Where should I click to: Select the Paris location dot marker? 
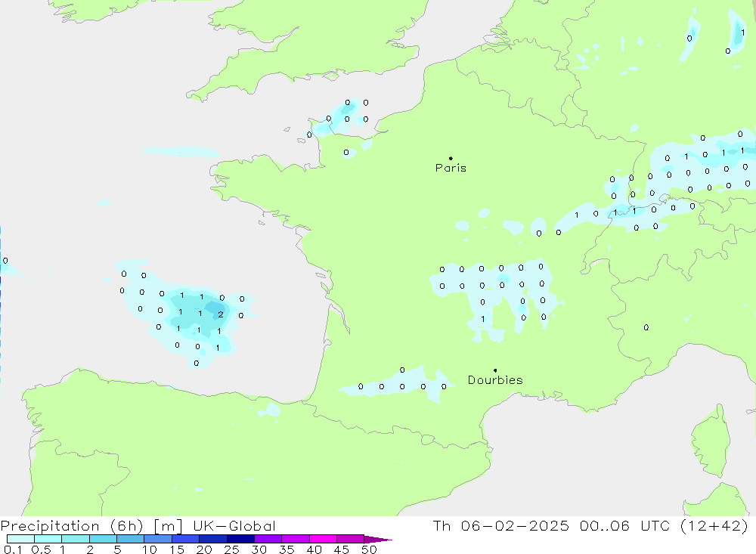pyautogui.click(x=451, y=158)
